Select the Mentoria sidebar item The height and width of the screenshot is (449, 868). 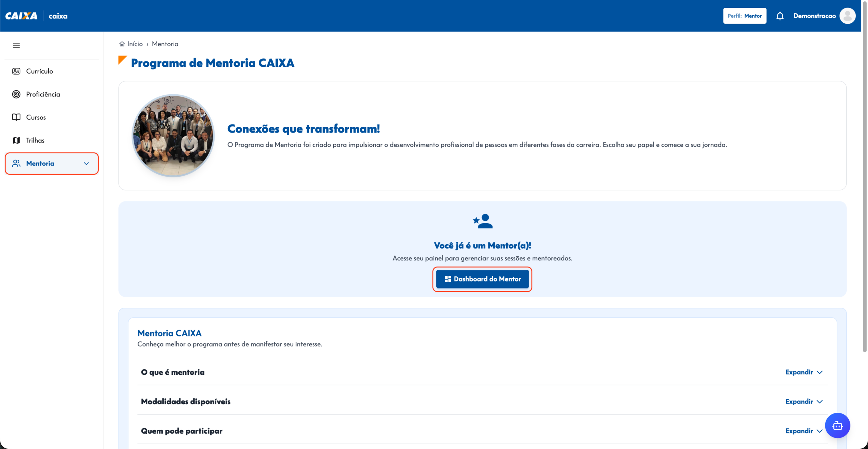click(x=52, y=163)
